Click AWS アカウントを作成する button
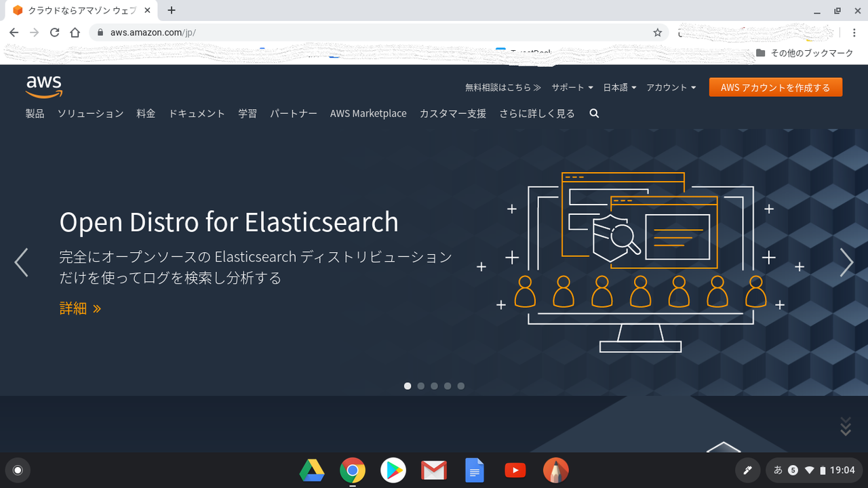 (x=776, y=87)
